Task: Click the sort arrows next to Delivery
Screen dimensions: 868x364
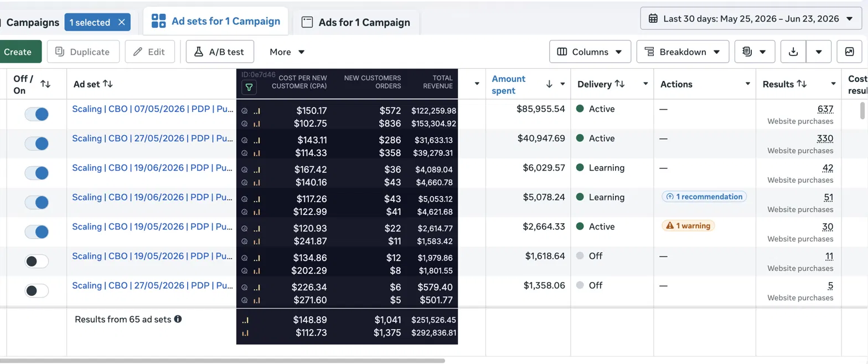Action: (619, 84)
